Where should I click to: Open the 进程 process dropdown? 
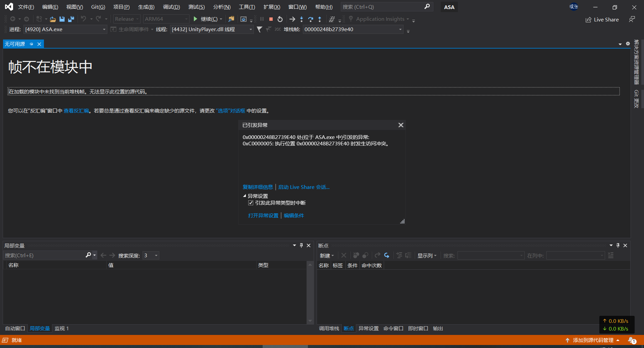pos(104,29)
